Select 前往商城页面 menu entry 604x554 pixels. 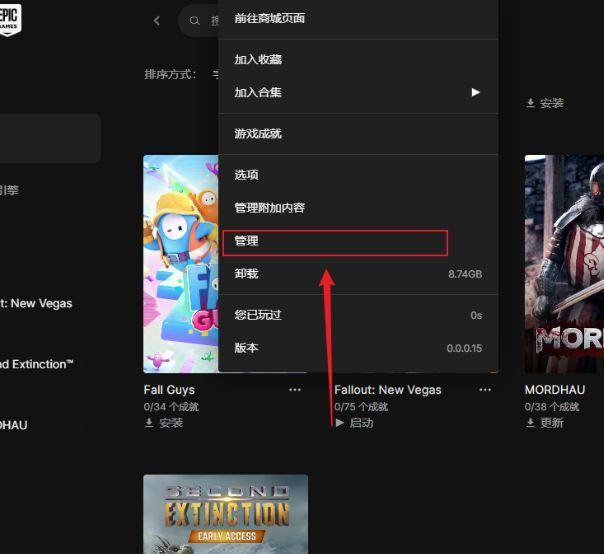(x=358, y=18)
